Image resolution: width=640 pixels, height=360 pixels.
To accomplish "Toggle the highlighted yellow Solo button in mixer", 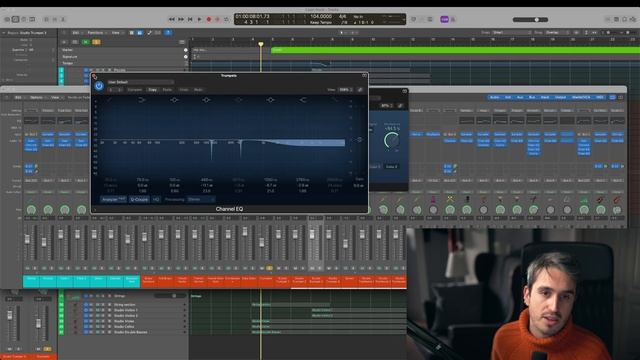I will pyautogui.click(x=269, y=268).
